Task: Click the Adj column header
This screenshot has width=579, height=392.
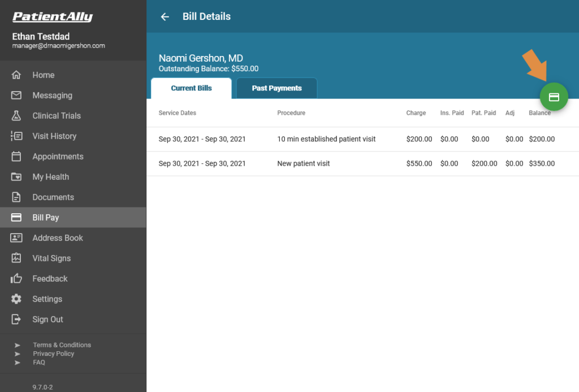Action: 509,113
